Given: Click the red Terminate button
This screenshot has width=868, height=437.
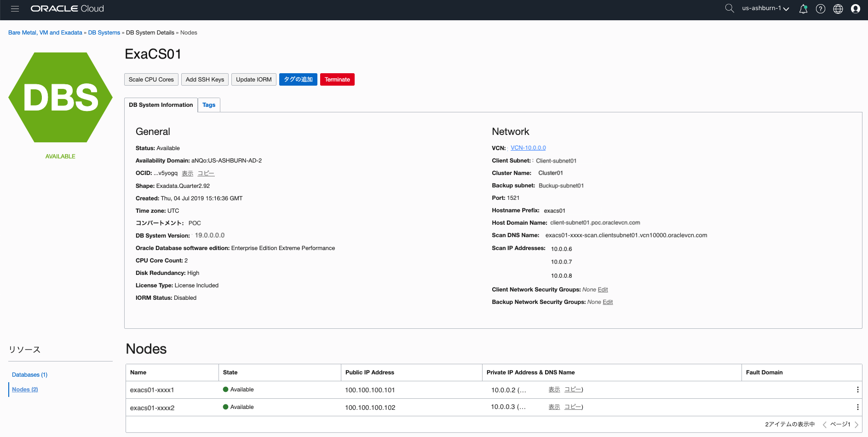Looking at the screenshot, I should (337, 80).
